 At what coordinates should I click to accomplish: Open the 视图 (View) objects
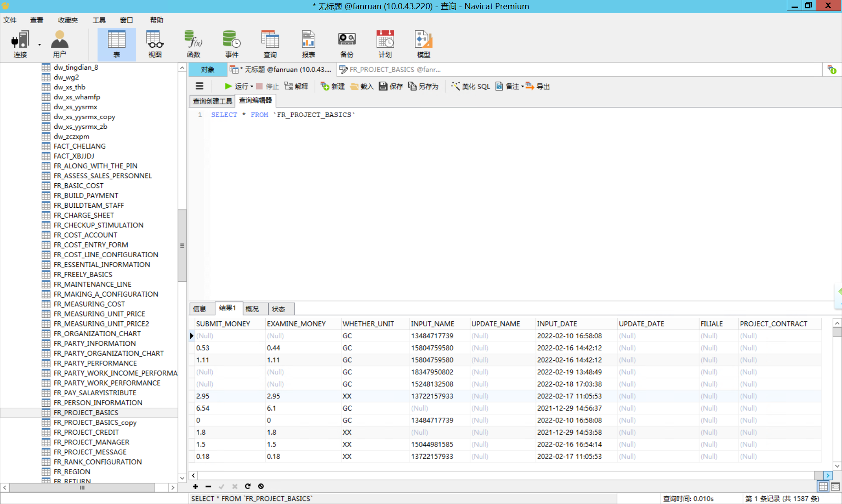(x=155, y=44)
